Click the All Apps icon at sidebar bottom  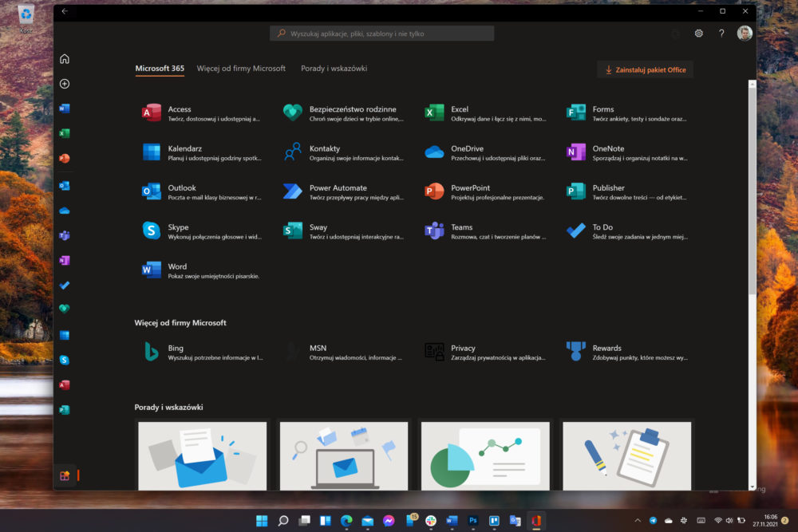[65, 476]
